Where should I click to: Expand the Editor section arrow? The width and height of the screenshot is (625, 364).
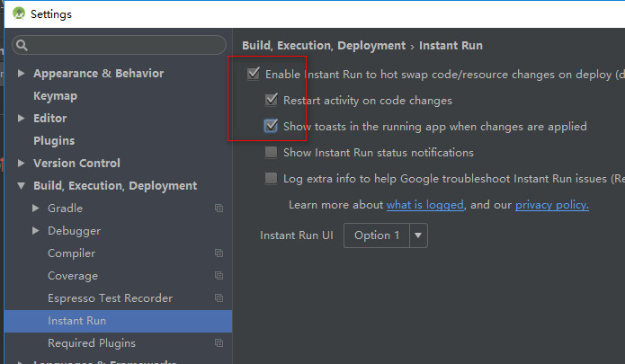[21, 119]
